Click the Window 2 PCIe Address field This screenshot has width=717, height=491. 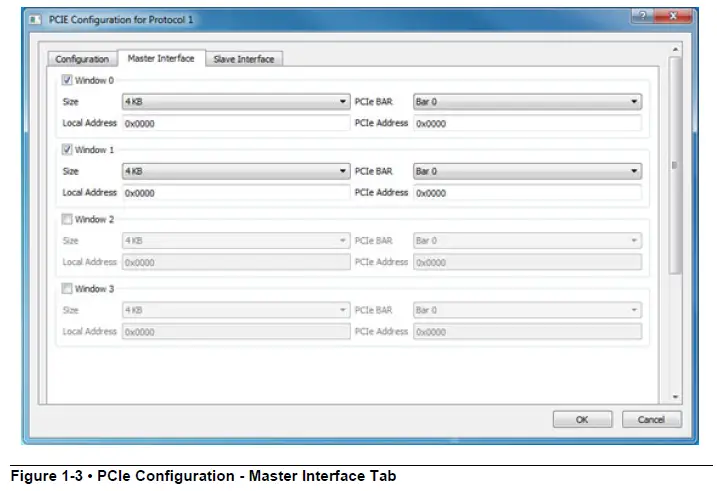pyautogui.click(x=527, y=262)
